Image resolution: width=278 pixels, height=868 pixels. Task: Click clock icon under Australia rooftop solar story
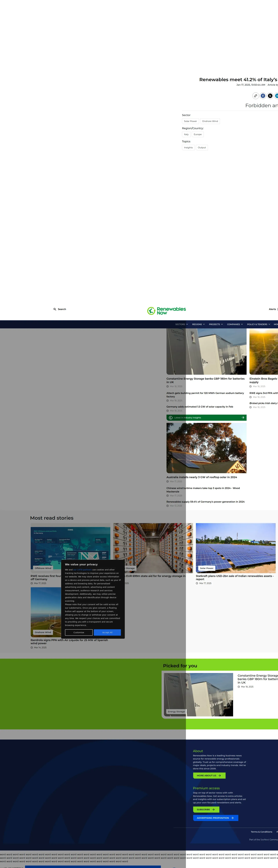[x=168, y=481]
